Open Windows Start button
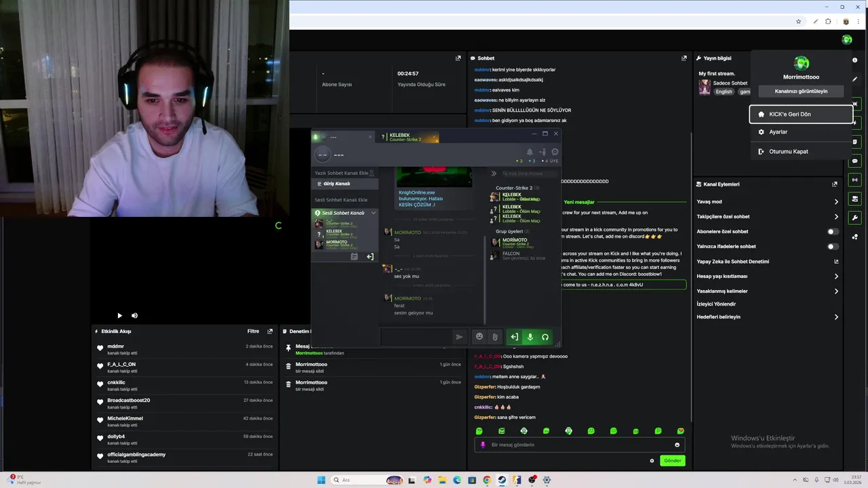 (321, 480)
